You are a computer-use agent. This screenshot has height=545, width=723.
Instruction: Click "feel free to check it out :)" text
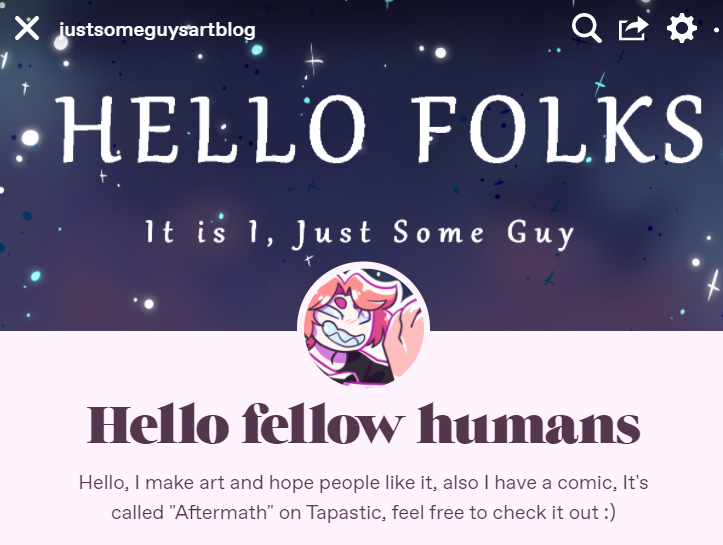click(504, 512)
